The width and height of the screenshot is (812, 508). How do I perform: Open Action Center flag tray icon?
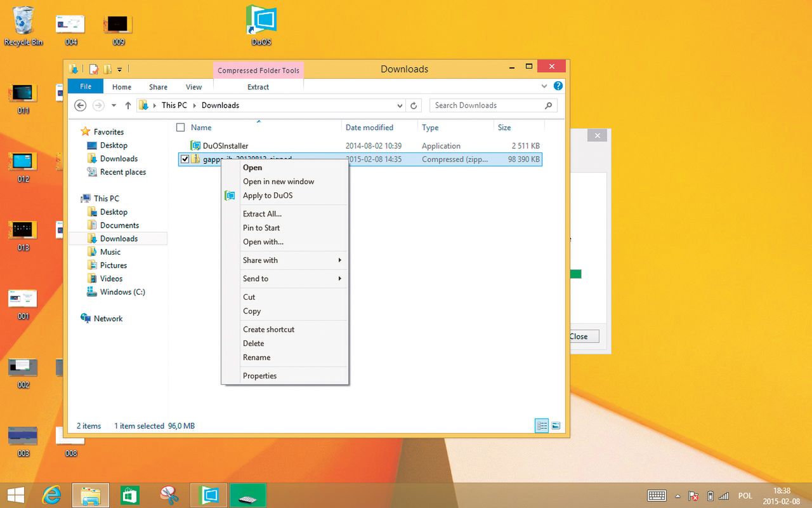(x=695, y=496)
